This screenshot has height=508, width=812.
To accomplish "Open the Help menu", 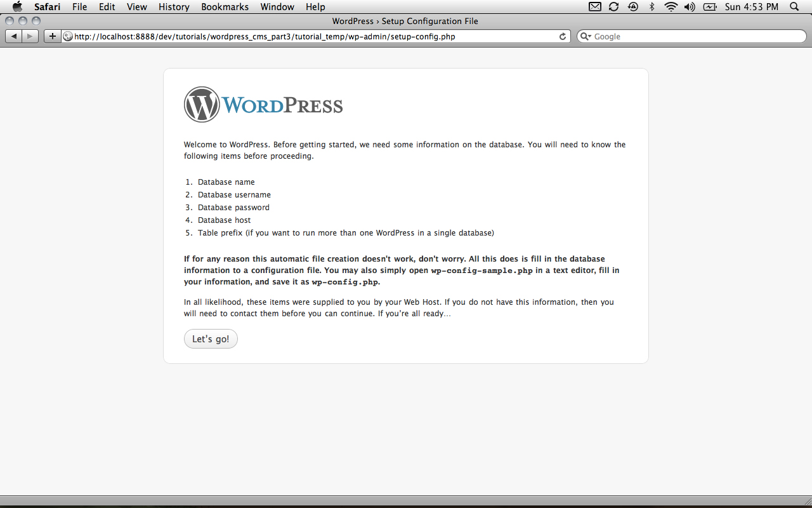I will (x=315, y=7).
